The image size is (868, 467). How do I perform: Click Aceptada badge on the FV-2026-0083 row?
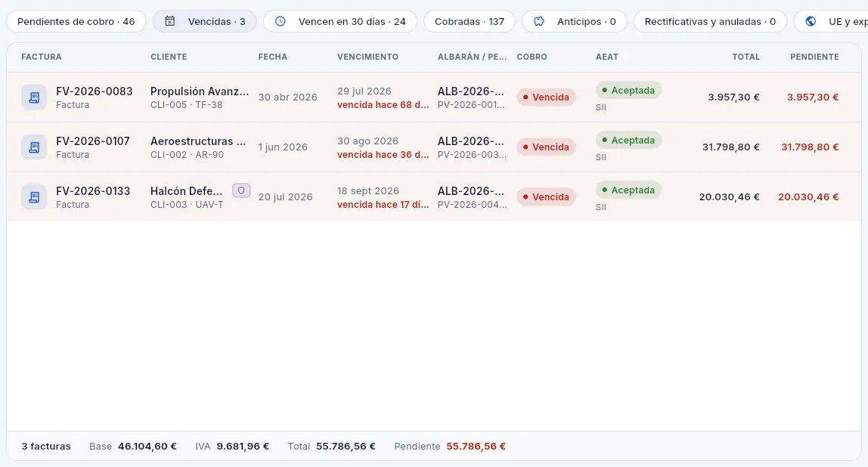tap(628, 90)
